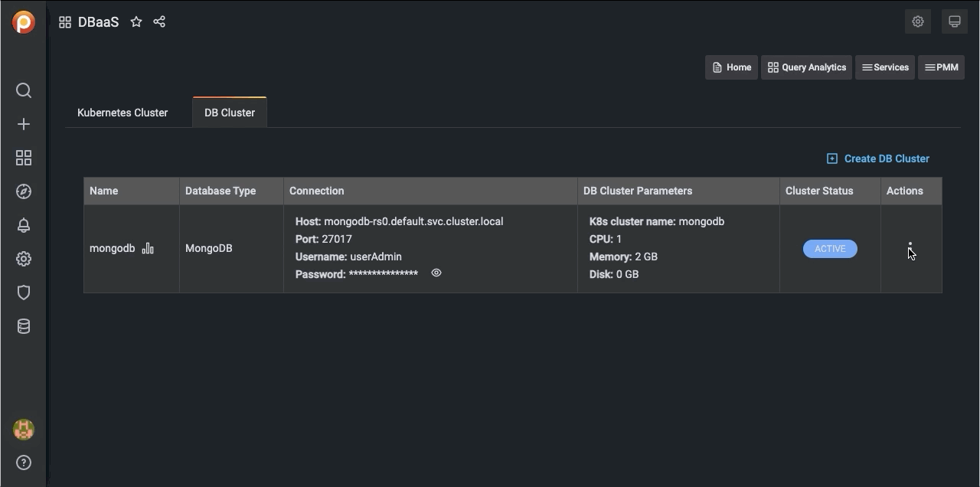This screenshot has width=980, height=487.
Task: Cycle the view mode monitor icon
Action: click(954, 21)
